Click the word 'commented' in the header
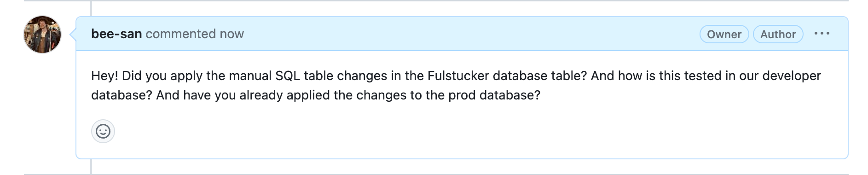 click(x=180, y=34)
